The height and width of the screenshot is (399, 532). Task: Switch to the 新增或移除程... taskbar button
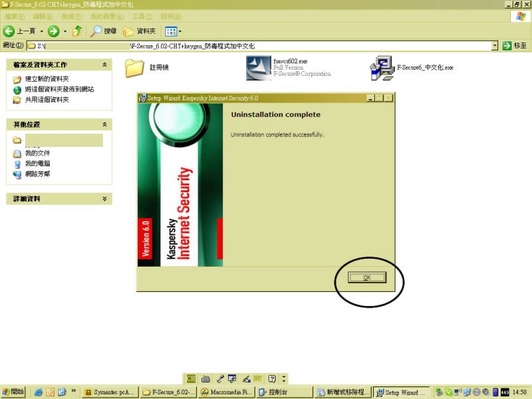point(342,392)
